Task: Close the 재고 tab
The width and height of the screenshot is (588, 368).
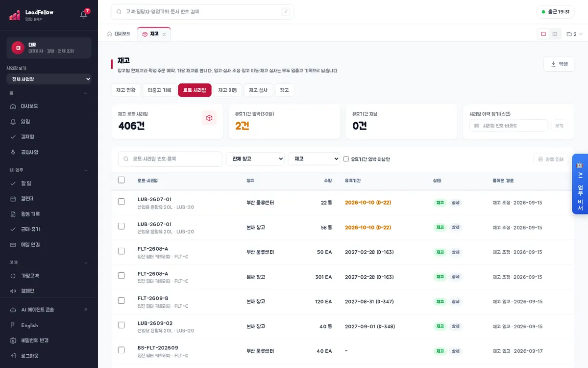Action: point(164,34)
